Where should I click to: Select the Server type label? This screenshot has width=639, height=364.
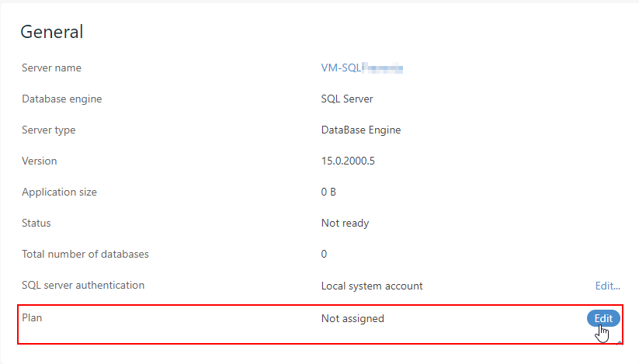[48, 130]
